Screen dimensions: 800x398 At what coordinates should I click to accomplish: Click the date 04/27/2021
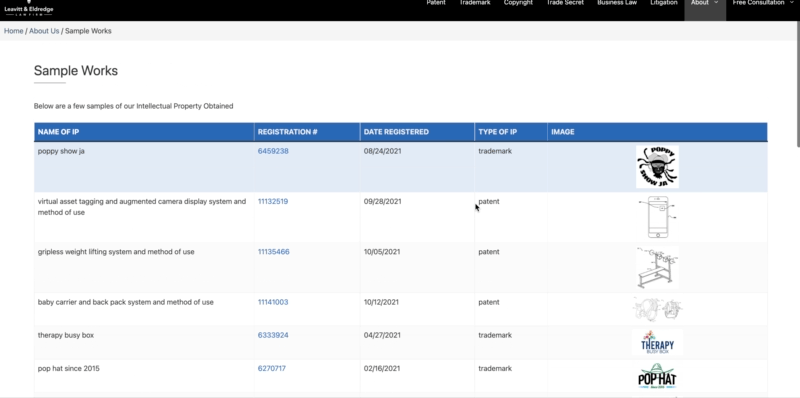382,336
